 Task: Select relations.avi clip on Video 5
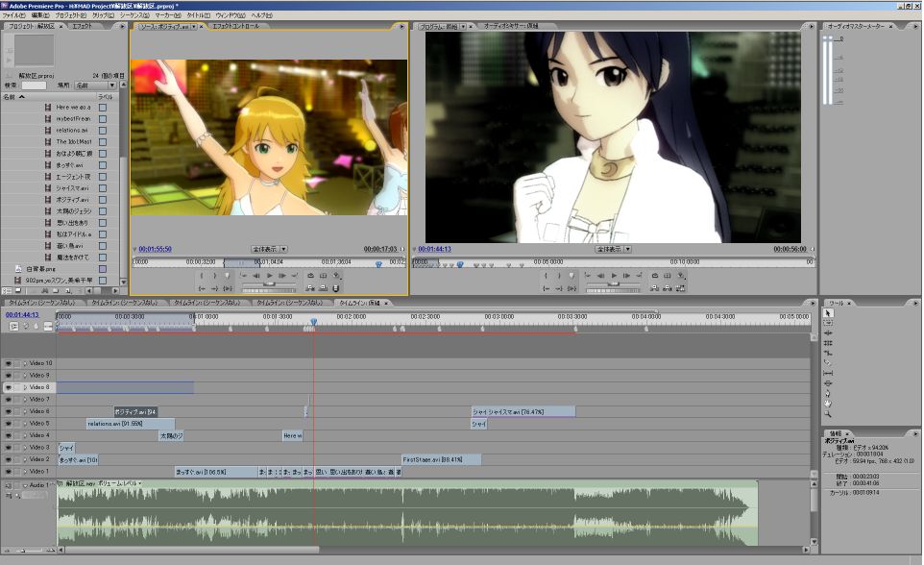coord(131,424)
